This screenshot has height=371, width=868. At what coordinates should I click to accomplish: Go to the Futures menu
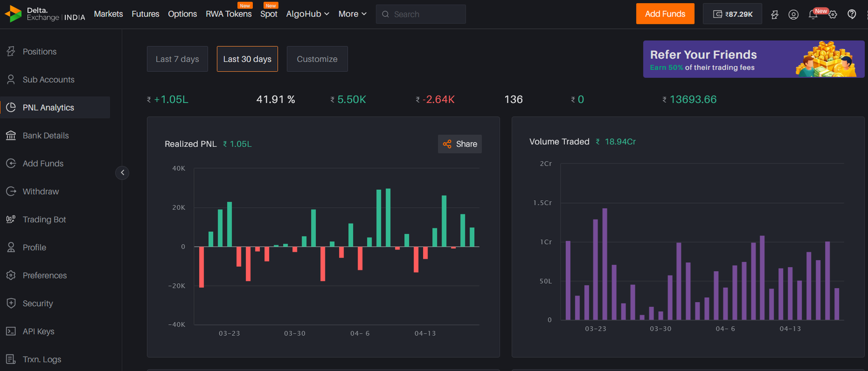[145, 14]
